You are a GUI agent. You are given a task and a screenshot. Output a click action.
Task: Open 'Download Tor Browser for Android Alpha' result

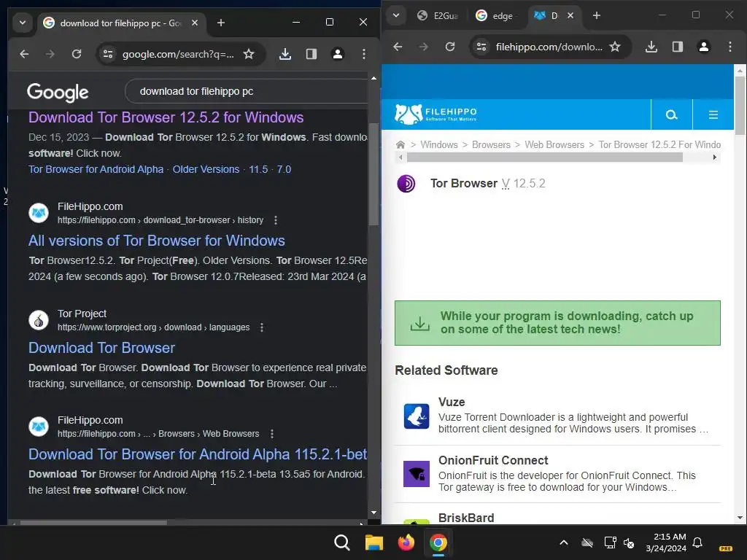tap(198, 454)
